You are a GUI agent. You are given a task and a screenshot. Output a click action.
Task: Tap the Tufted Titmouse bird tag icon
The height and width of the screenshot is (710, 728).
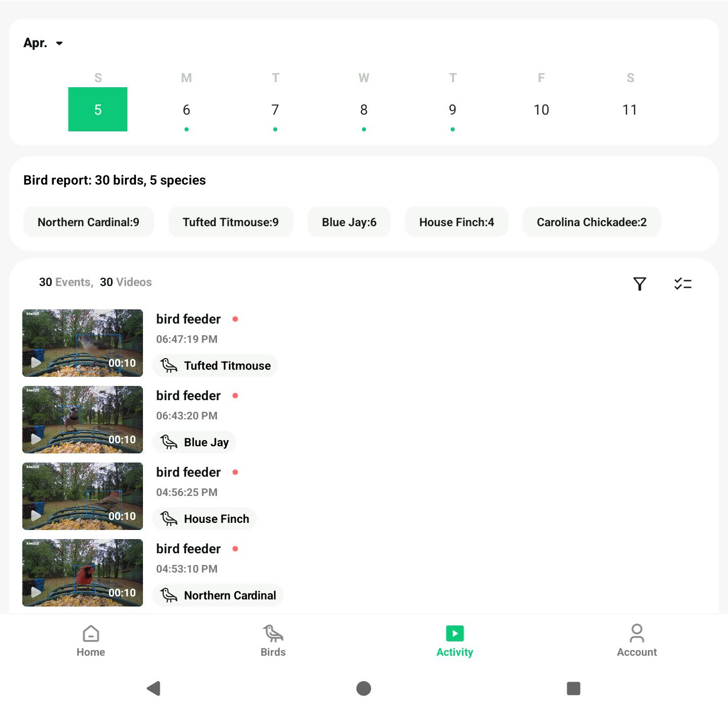click(169, 366)
